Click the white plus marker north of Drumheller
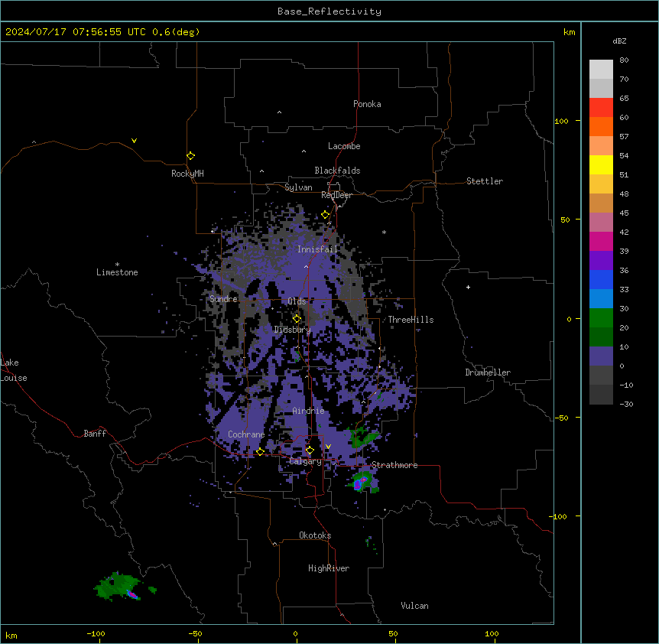Screen dimensions: 659x644 click(x=468, y=287)
